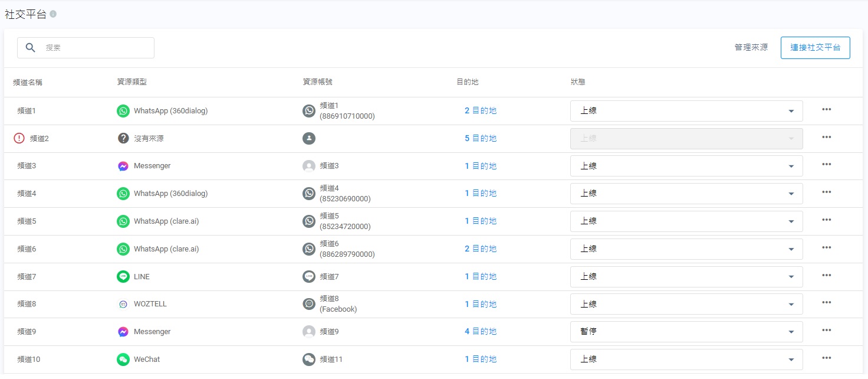
Task: Click the question mark icon for 沒有來源
Action: point(123,138)
